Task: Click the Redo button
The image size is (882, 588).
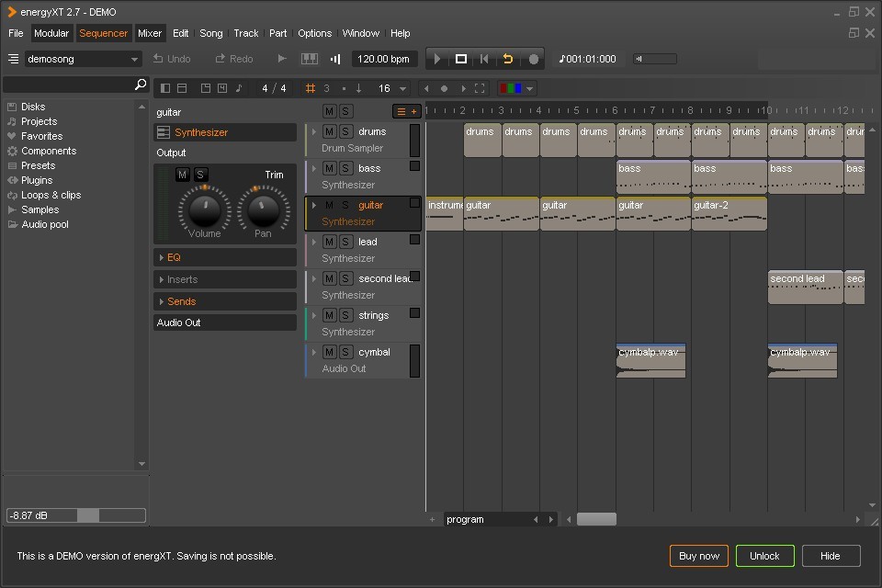Action: (234, 59)
